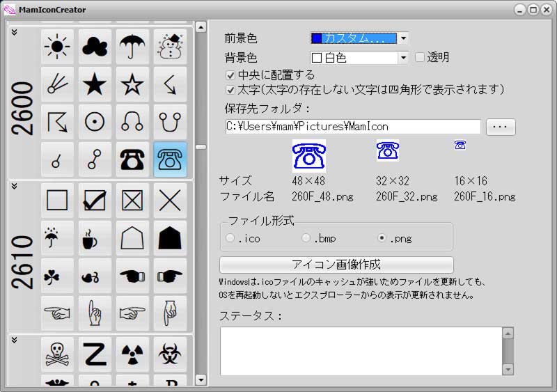Image resolution: width=557 pixels, height=392 pixels.
Task: Uncheck the 太字 bold text checkbox
Action: [230, 90]
